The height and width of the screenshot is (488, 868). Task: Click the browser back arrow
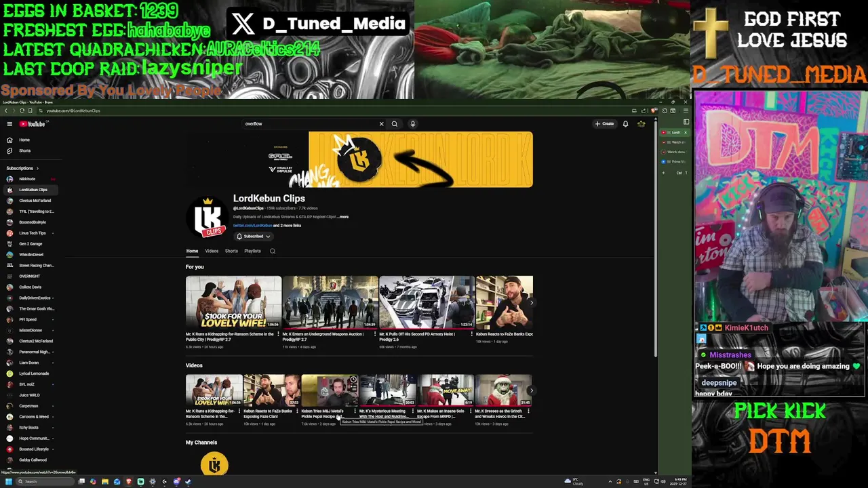click(5, 110)
